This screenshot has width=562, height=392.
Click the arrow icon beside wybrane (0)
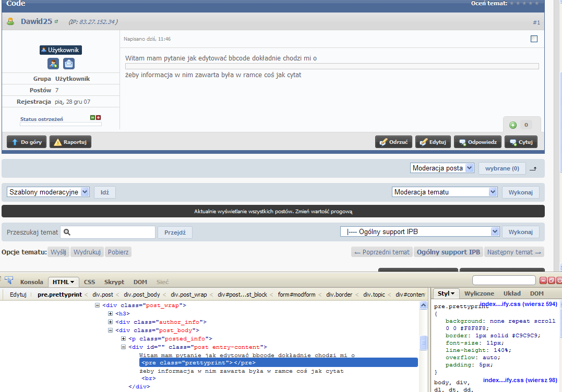pos(533,169)
